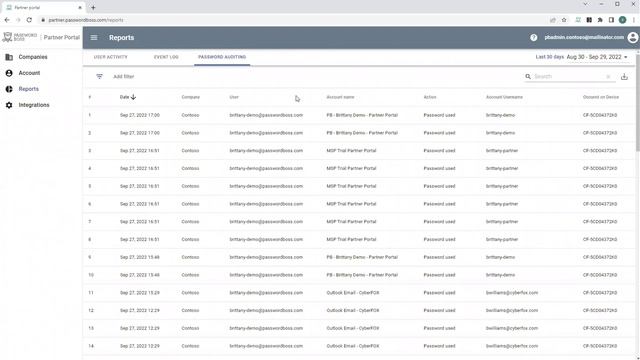Switch to the User Activity tab
Screen dimensions: 640x360
(x=111, y=57)
